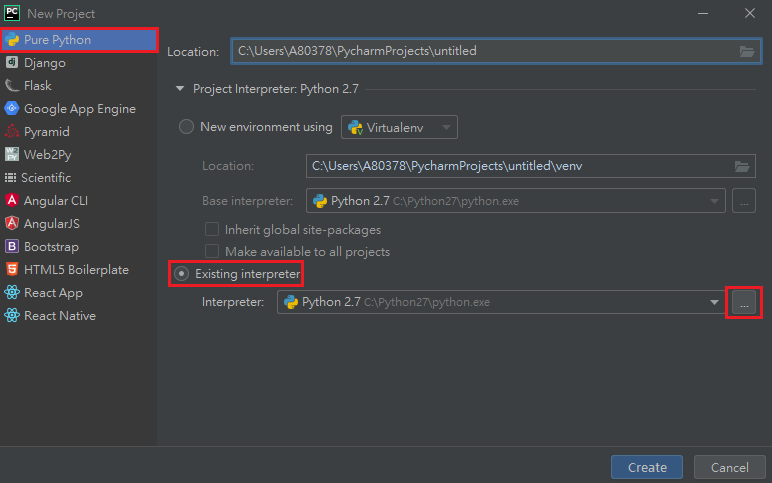Minimize the New Project window
The image size is (772, 483).
coord(703,13)
